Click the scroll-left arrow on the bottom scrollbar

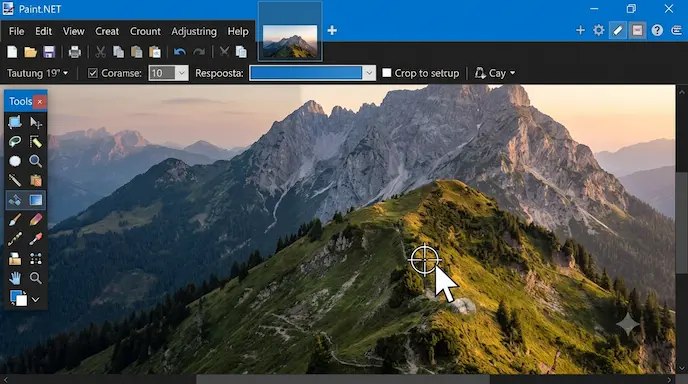click(x=5, y=380)
